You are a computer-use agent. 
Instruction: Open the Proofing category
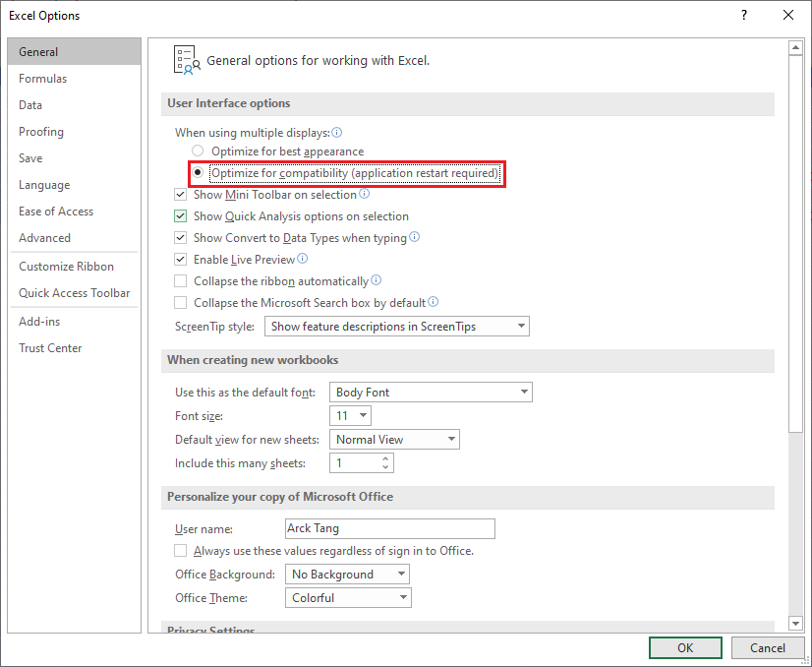coord(74,132)
